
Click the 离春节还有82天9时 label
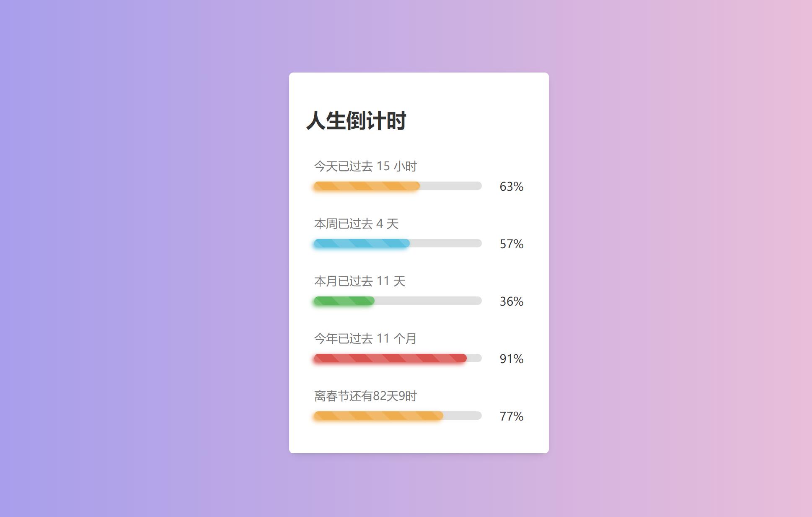[x=365, y=396]
